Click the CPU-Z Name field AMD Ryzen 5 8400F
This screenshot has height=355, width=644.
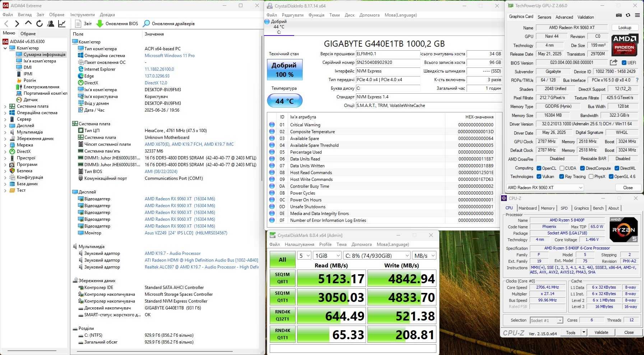pos(567,220)
